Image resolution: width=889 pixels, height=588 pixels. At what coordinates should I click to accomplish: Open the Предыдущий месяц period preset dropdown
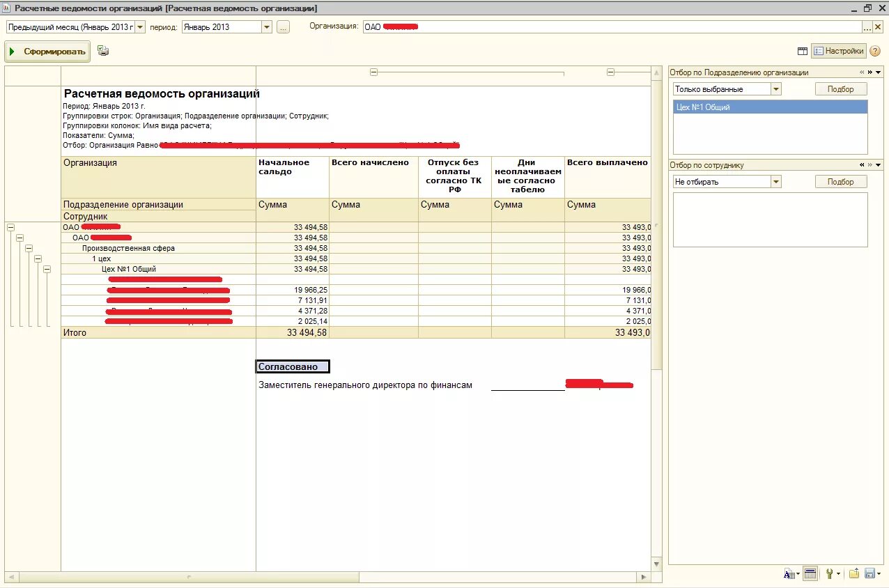(140, 27)
